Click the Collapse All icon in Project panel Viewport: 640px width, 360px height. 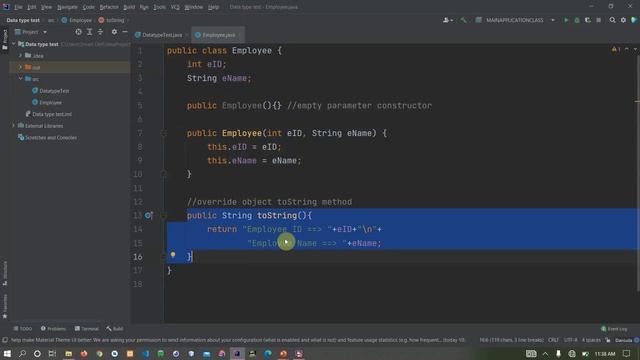tap(100, 32)
